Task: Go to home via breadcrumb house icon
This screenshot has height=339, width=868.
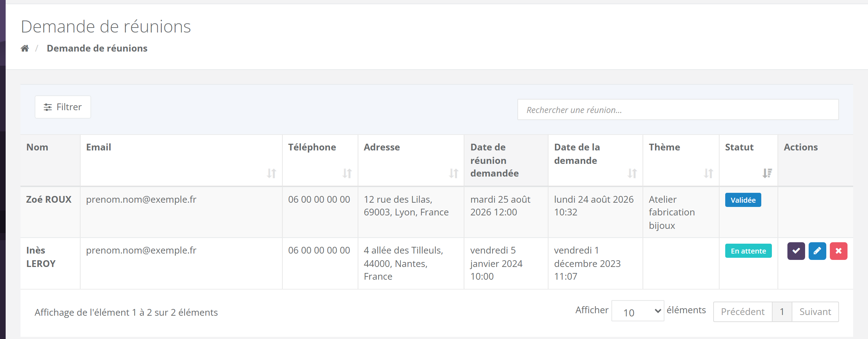Action: (25, 48)
